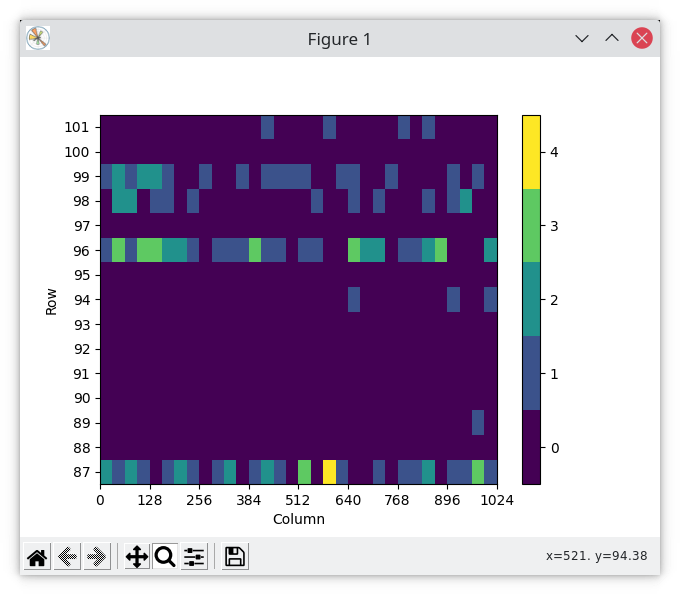
Task: Maximize the Figure 1 window using the up chevron
Action: tap(612, 38)
